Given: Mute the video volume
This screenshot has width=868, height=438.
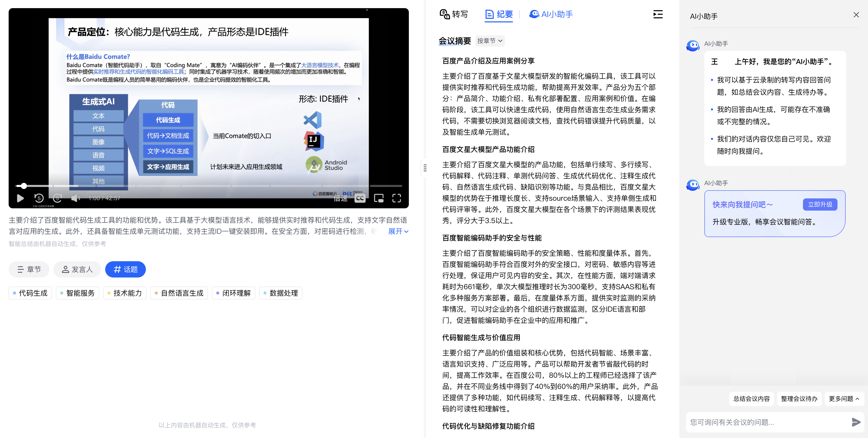Looking at the screenshot, I should click(75, 198).
